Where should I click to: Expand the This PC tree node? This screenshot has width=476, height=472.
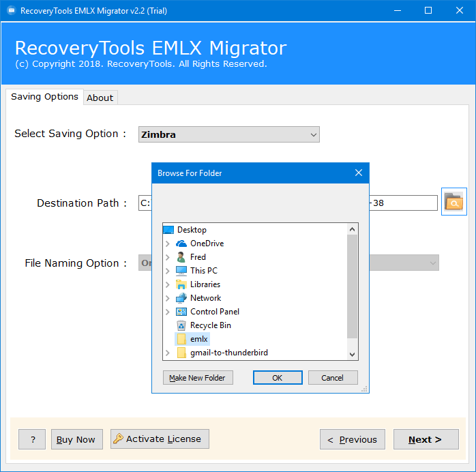168,271
